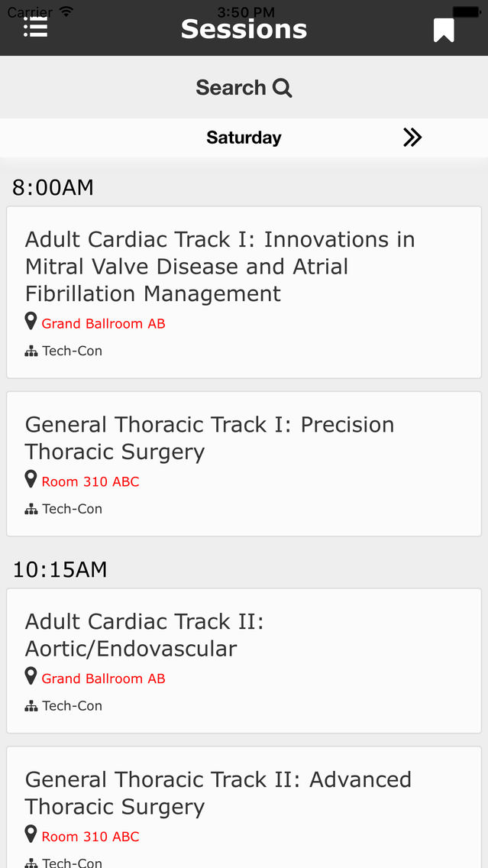488x868 pixels.
Task: Tap location pin on Aortic/Endovascular card
Action: pos(31,676)
